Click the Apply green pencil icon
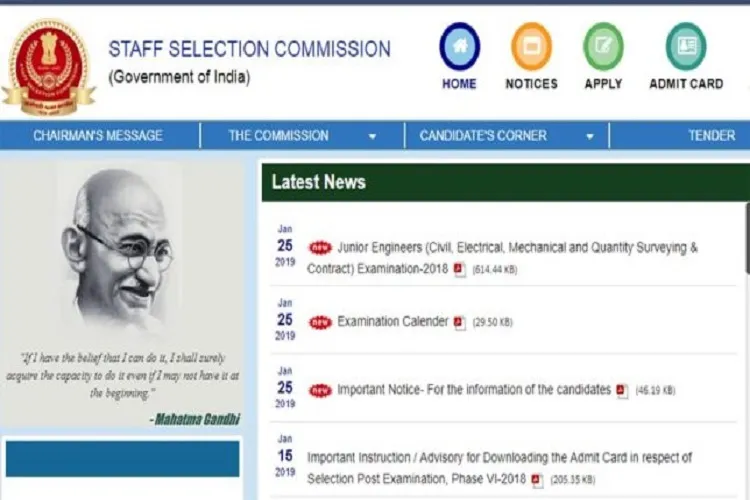 (x=603, y=46)
